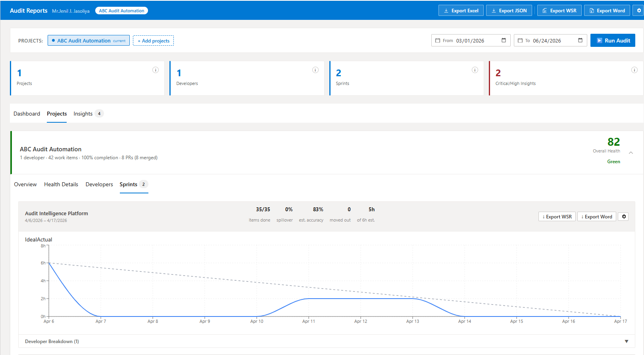Click ABC Audit Automation header badge
The image size is (644, 355).
(121, 11)
